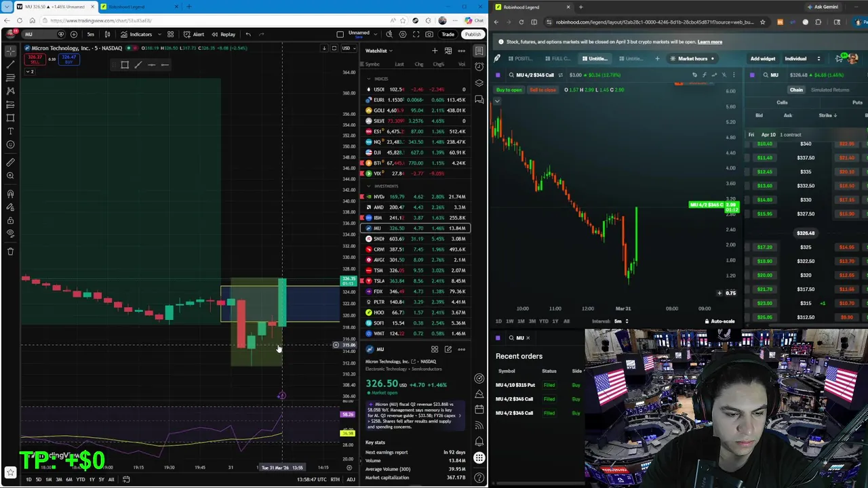The height and width of the screenshot is (488, 868).
Task: Open the Unnamed layout dropdown arrow
Action: click(x=376, y=34)
